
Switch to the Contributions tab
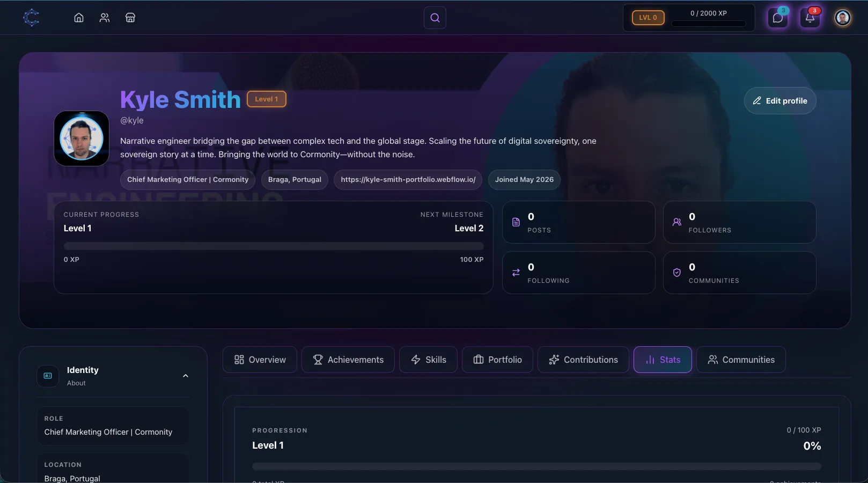click(x=583, y=360)
